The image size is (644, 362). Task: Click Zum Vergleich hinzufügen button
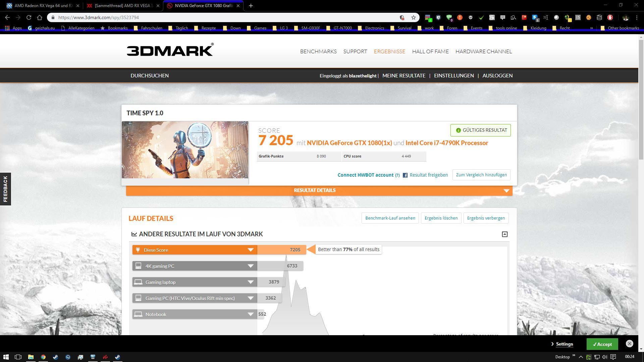481,175
